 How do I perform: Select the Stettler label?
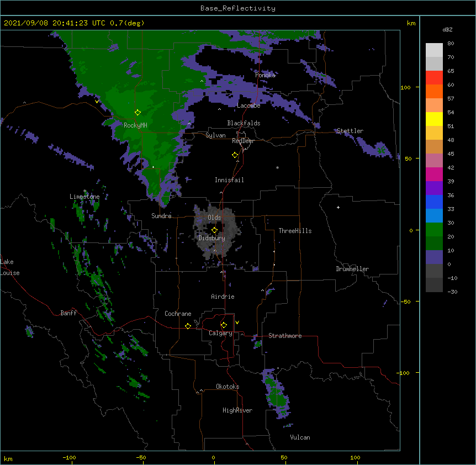point(350,131)
